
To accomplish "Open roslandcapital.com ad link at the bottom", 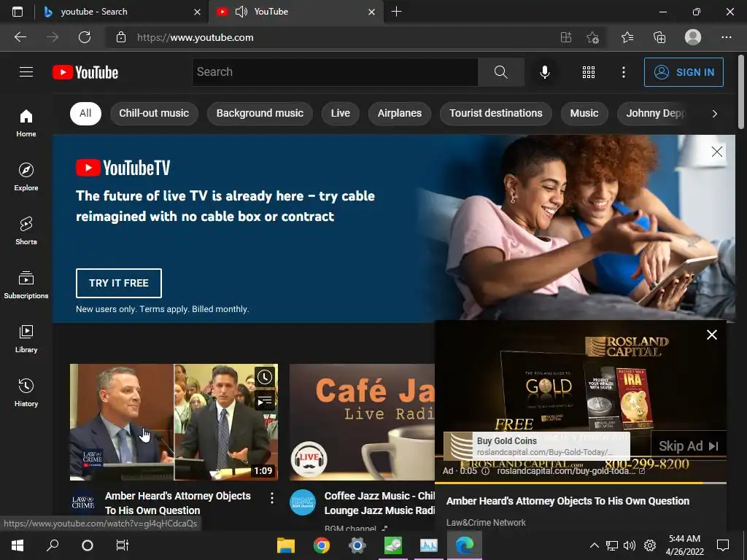I will pos(570,471).
